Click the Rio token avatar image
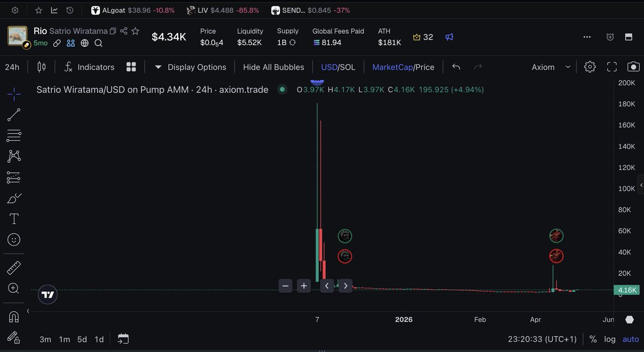 18,36
